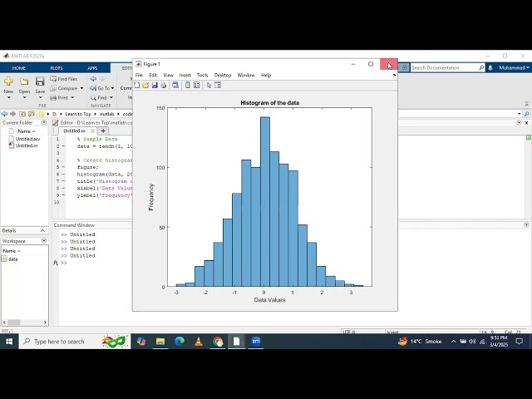This screenshot has width=532, height=399.
Task: Switch to the APPS ribbon tab
Action: pos(92,68)
